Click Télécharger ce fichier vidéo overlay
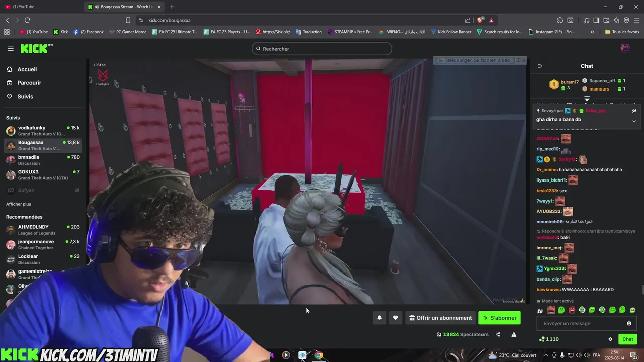Viewport: 644px width, 362px height. click(475, 60)
